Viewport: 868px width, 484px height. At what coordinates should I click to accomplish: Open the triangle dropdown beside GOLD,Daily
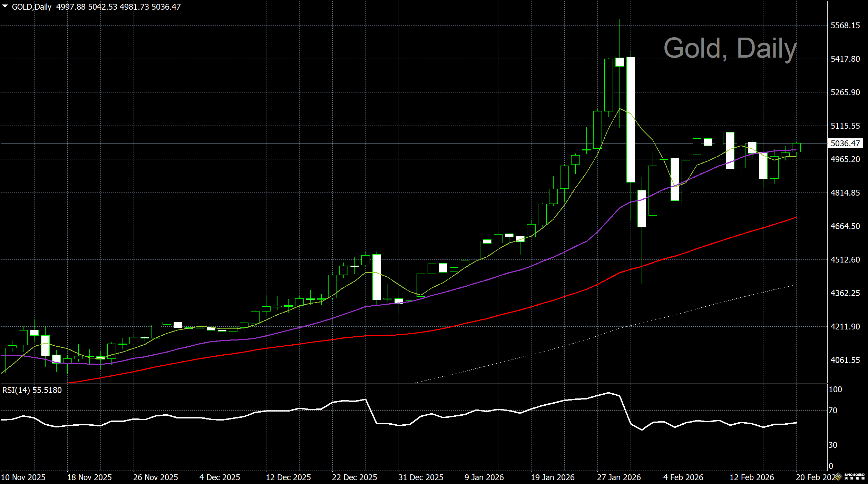click(x=5, y=7)
